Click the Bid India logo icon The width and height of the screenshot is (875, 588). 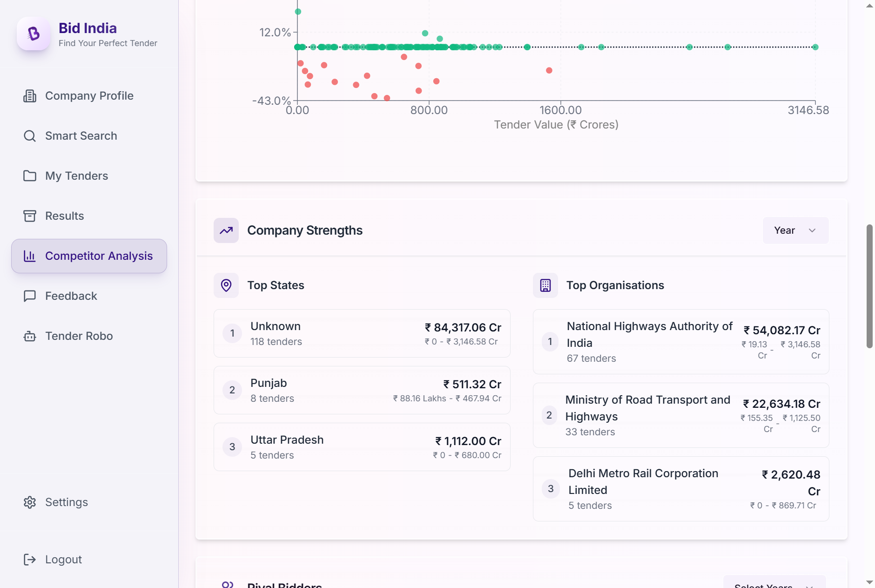(x=34, y=34)
